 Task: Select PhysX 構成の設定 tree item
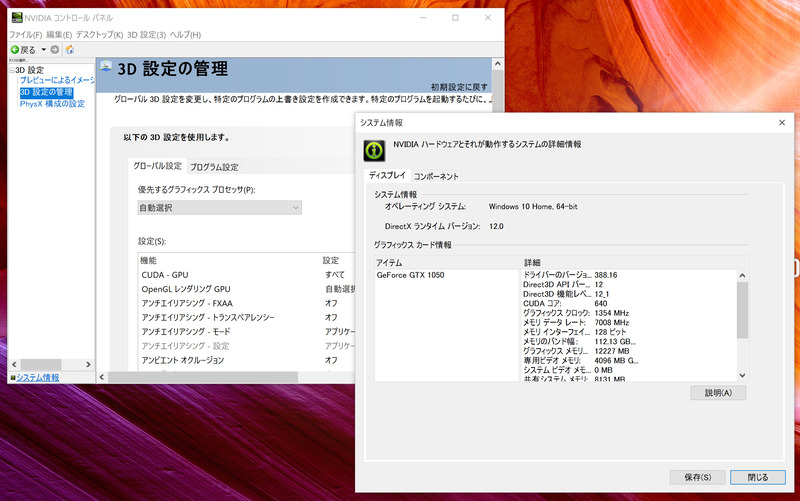tap(53, 104)
